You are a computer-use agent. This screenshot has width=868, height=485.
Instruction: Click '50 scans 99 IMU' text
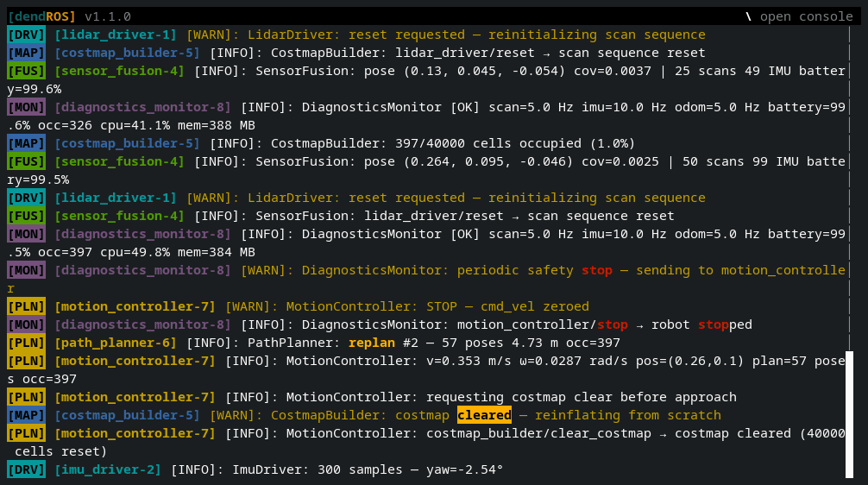click(x=740, y=161)
